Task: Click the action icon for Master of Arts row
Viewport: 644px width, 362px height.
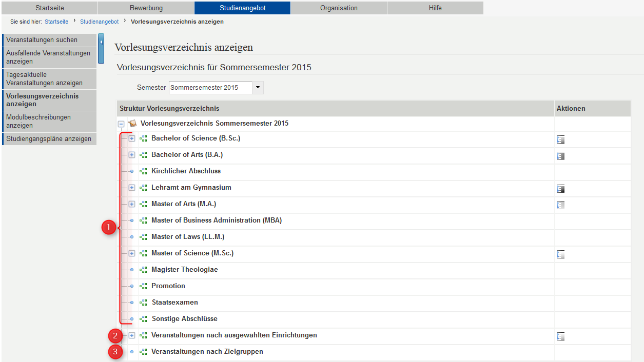Action: [x=560, y=205]
